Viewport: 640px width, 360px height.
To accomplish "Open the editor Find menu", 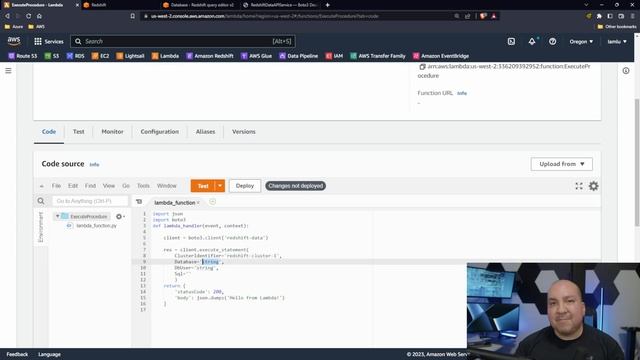I will (x=90, y=186).
